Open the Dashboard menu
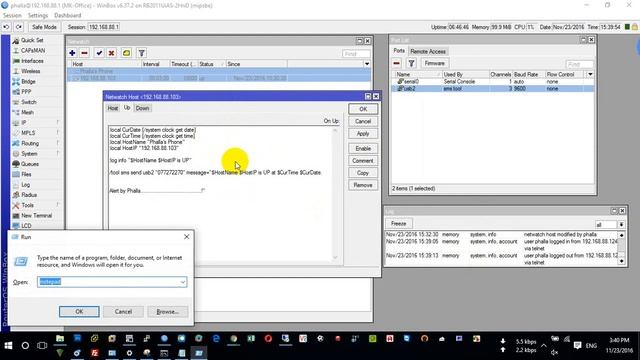The height and width of the screenshot is (360, 640). pyautogui.click(x=68, y=16)
